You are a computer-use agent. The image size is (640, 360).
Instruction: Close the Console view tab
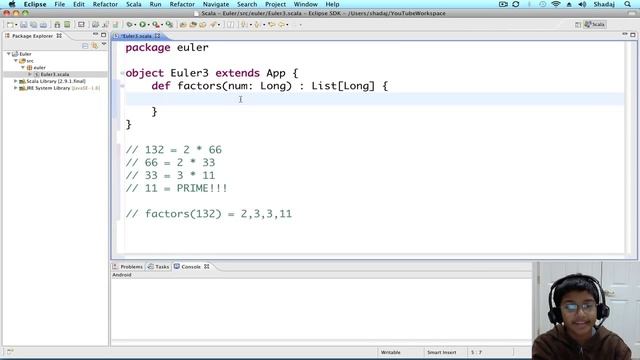(x=207, y=267)
